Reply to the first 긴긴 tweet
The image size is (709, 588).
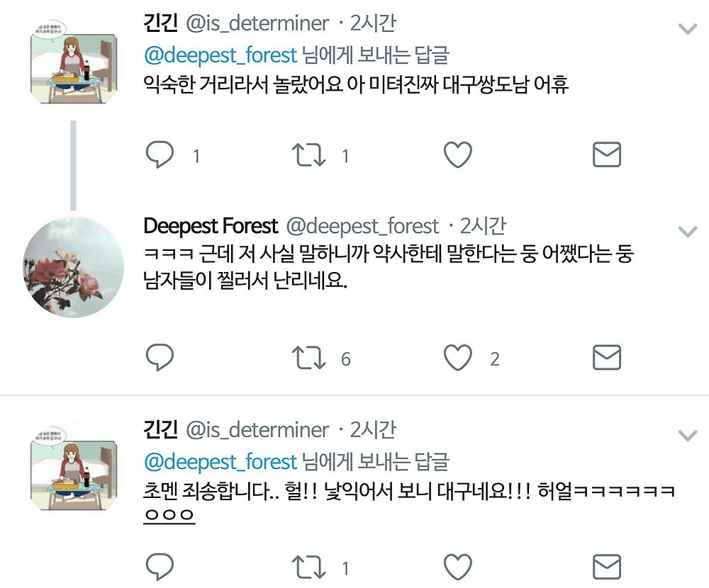click(160, 154)
